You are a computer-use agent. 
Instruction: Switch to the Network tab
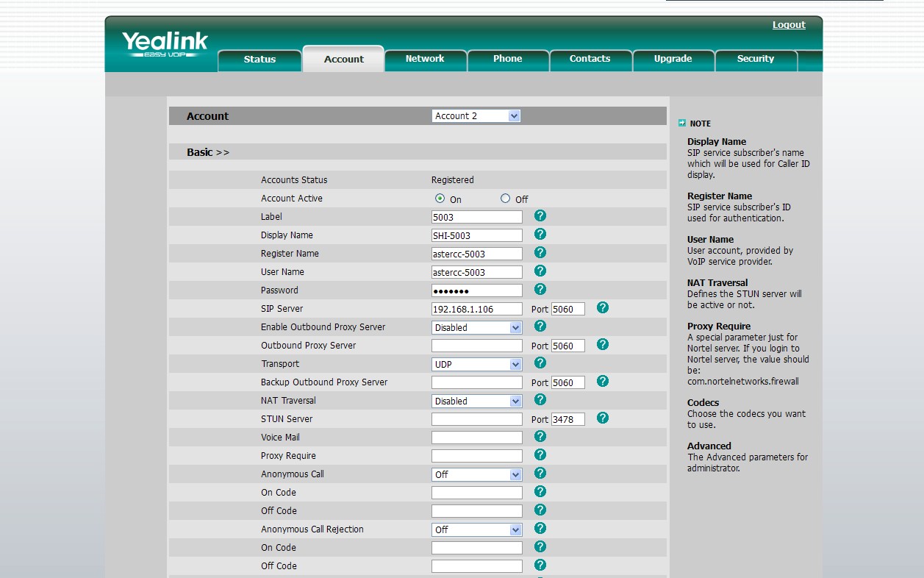click(x=425, y=59)
